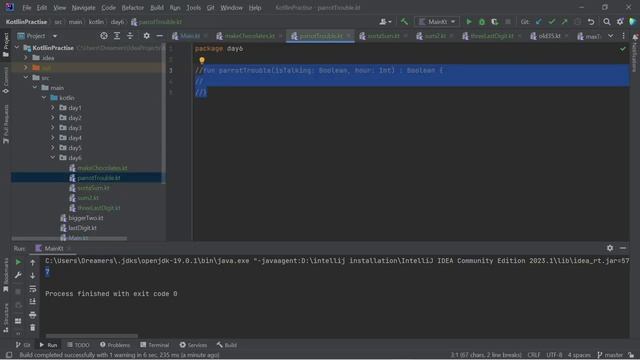Open Search Everywhere magnifier icon
This screenshot has width=640, height=360.
607,22
